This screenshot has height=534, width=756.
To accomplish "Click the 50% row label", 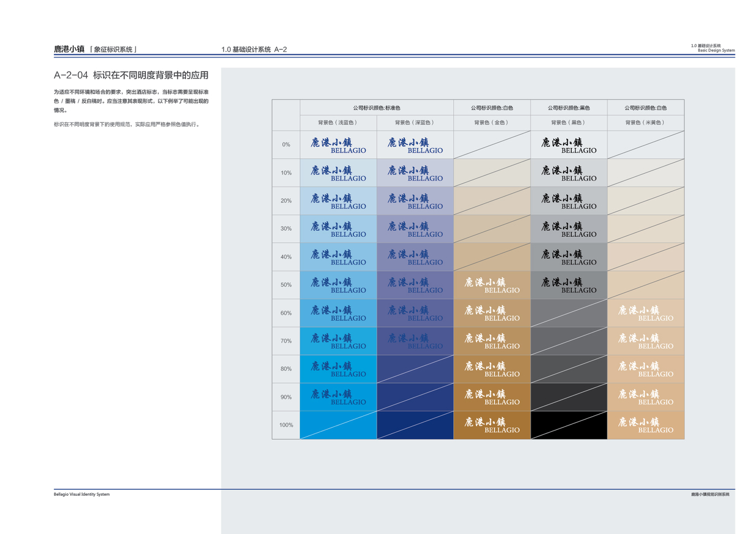I will coord(286,284).
